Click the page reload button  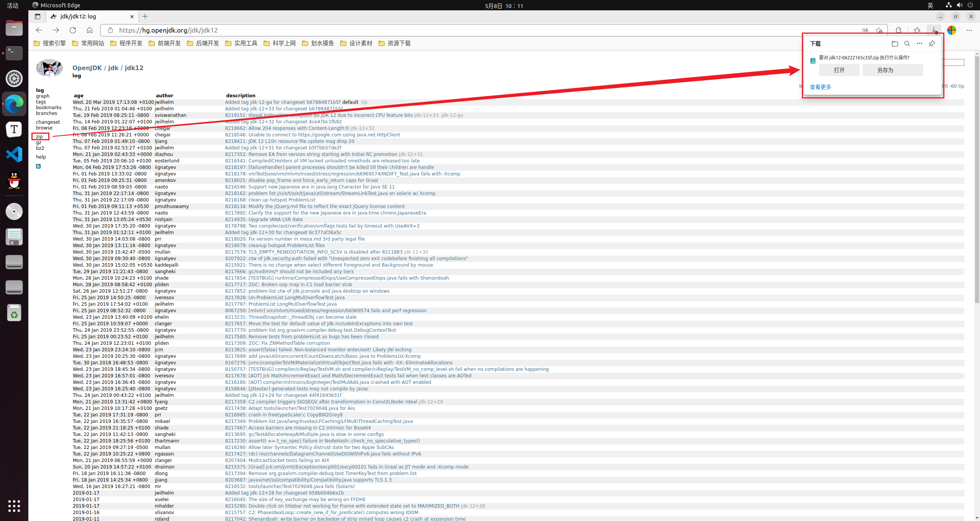[x=73, y=30]
